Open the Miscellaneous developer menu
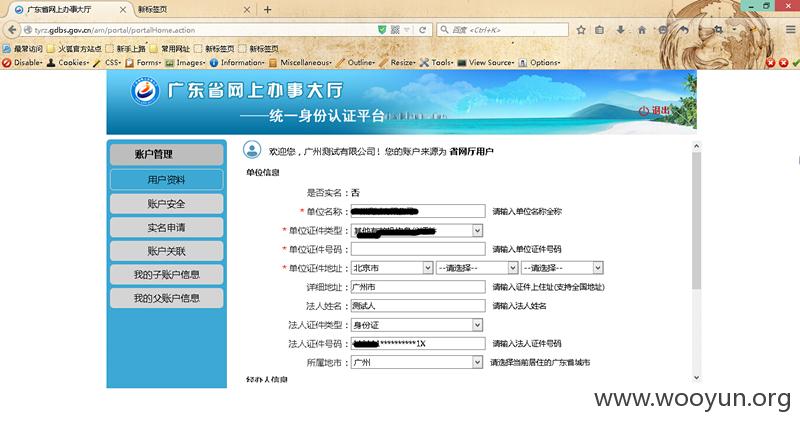 point(301,63)
